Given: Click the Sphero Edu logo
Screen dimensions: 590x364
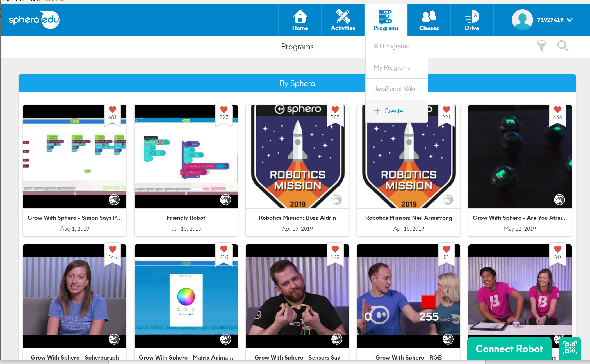Looking at the screenshot, I should 34,20.
